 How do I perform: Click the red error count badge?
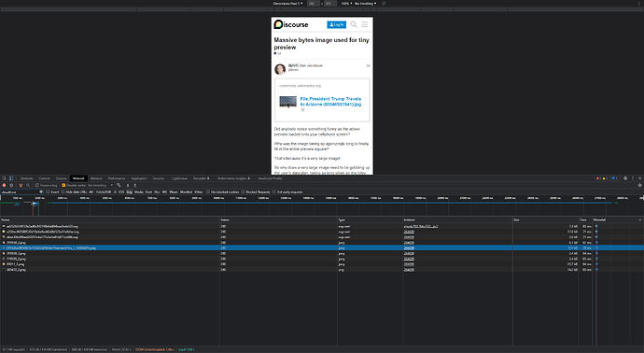598,178
